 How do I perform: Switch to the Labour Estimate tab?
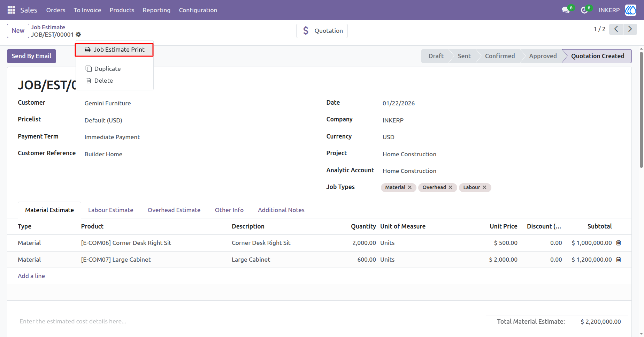pos(111,210)
